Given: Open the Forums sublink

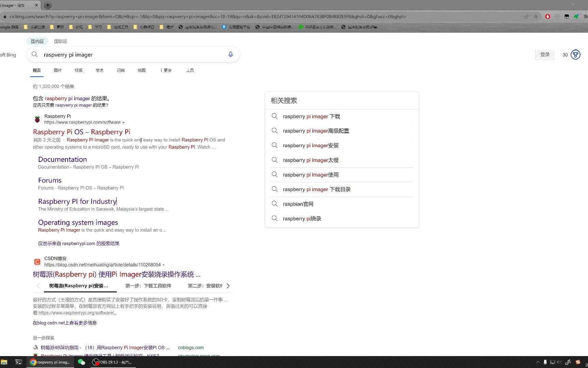Looking at the screenshot, I should click(50, 180).
